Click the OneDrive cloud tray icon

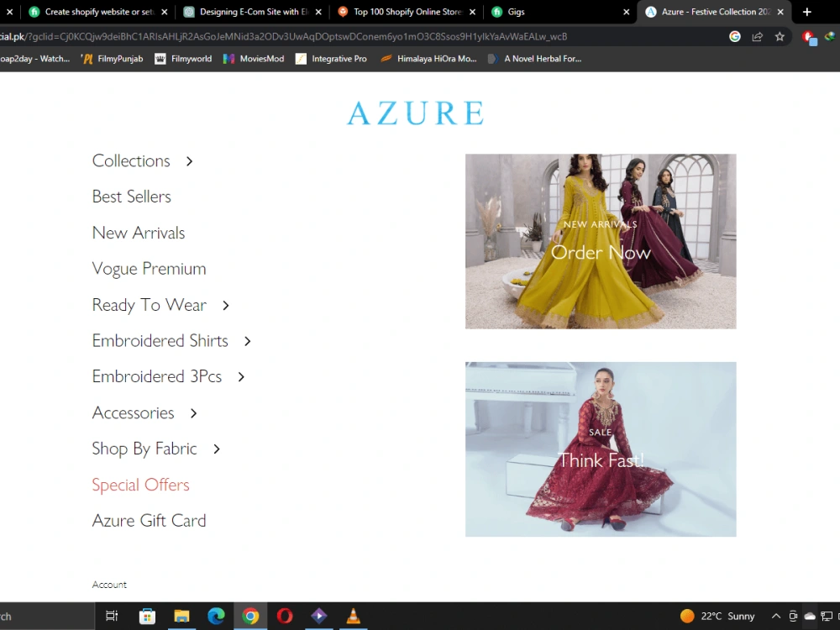810,616
